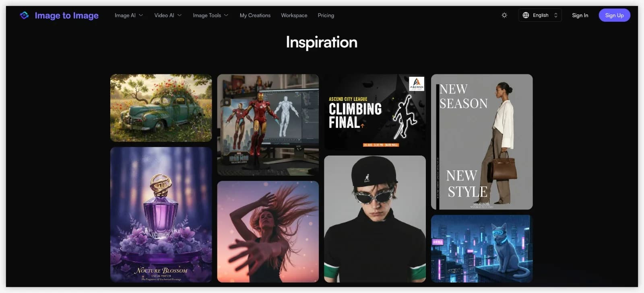Image resolution: width=644 pixels, height=293 pixels.
Task: Open the English language selector
Action: (x=540, y=15)
